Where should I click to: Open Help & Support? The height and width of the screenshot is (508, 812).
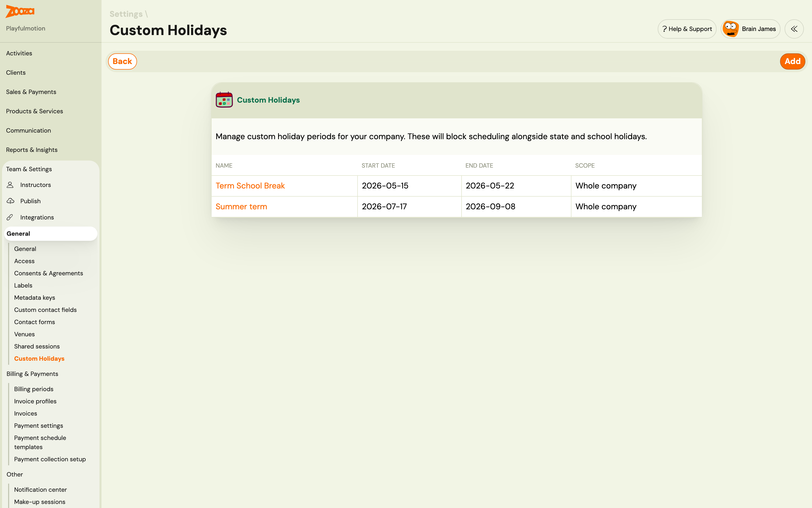click(x=687, y=29)
